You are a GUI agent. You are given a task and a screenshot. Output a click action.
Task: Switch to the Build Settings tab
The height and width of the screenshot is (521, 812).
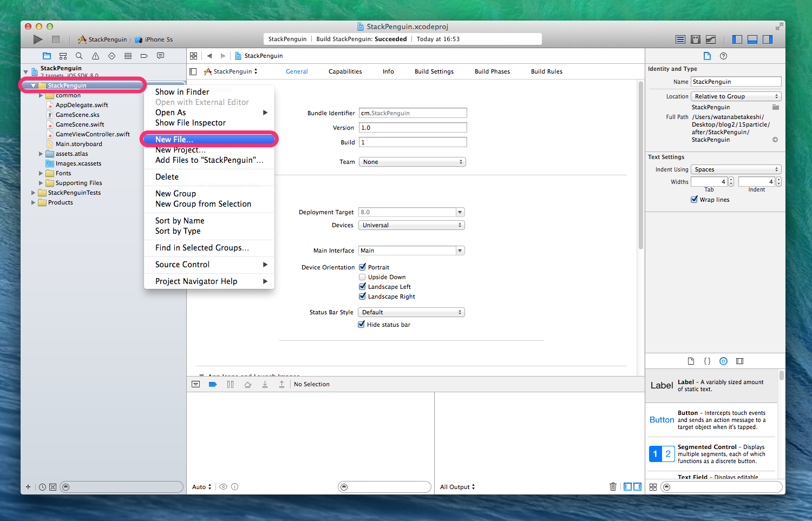pyautogui.click(x=434, y=71)
